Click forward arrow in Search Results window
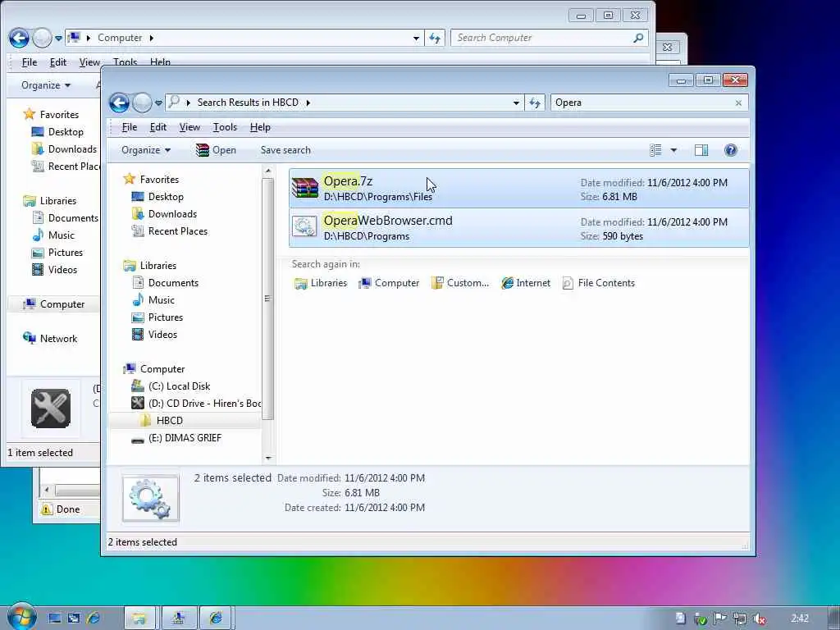840x630 pixels. pyautogui.click(x=142, y=103)
